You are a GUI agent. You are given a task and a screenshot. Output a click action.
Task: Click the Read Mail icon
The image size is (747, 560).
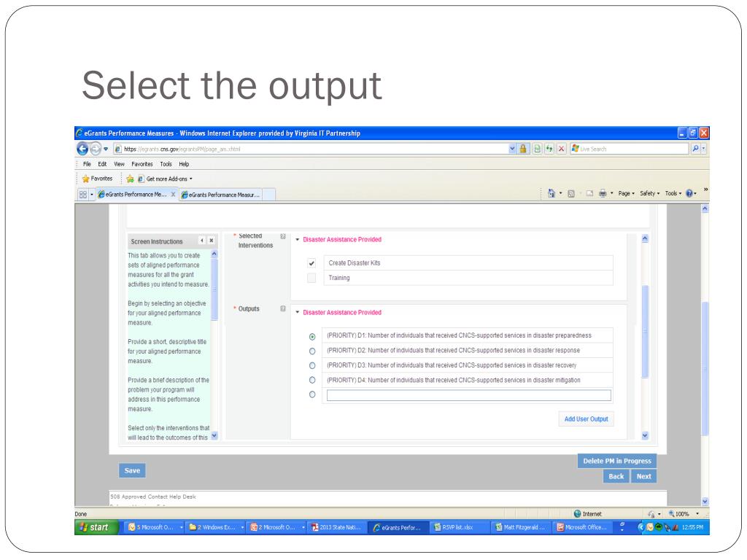pos(589,193)
